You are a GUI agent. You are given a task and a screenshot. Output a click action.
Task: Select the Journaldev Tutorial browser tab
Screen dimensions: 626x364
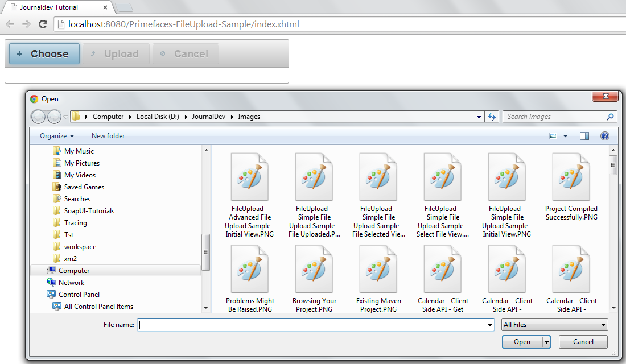(56, 7)
